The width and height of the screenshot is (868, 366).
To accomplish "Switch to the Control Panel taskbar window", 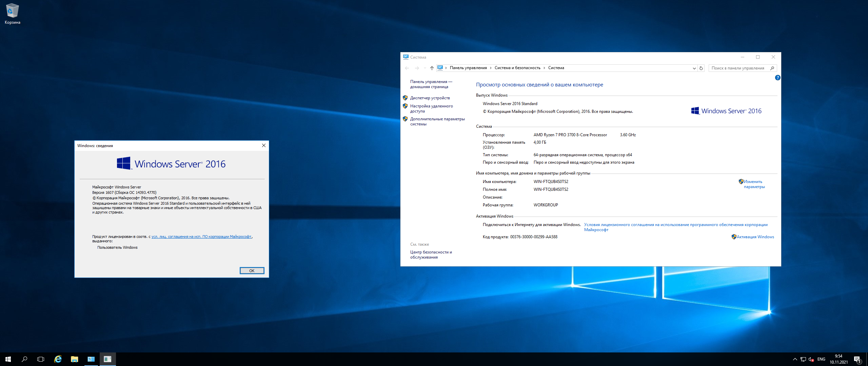I will point(91,359).
